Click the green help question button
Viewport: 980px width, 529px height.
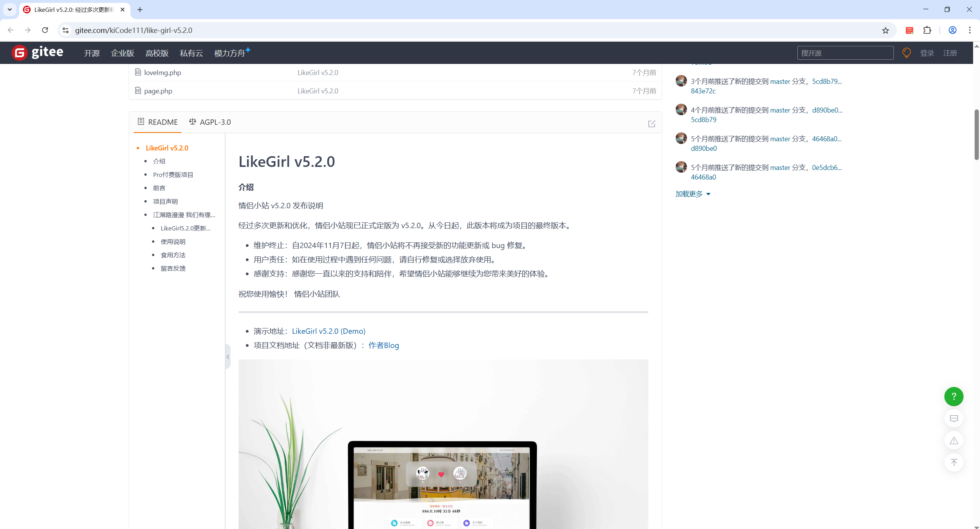954,396
